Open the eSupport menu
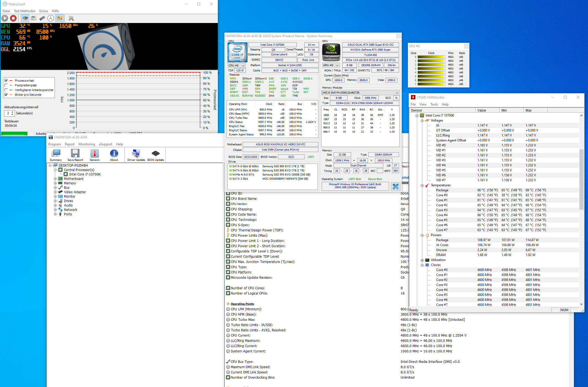The image size is (588, 387). click(106, 144)
